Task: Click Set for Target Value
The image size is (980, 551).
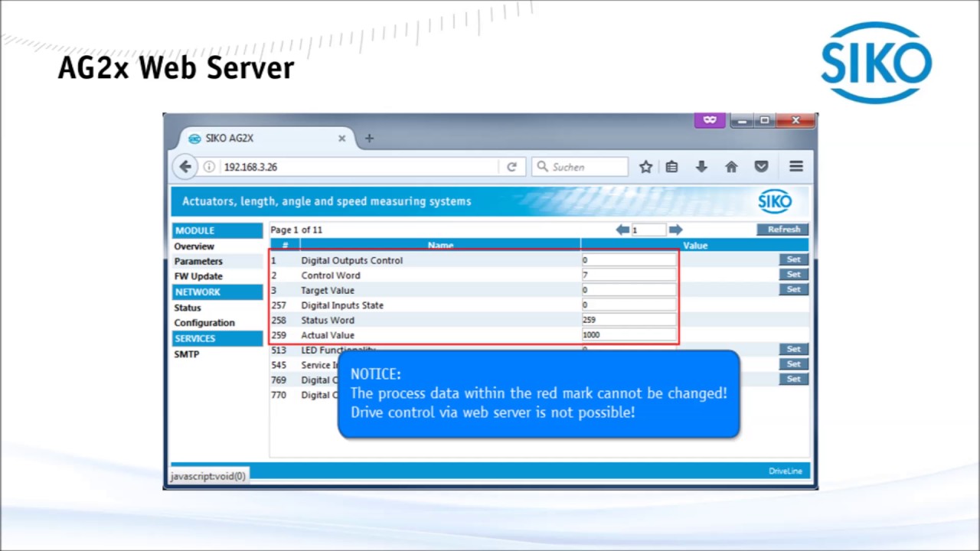Action: 793,289
